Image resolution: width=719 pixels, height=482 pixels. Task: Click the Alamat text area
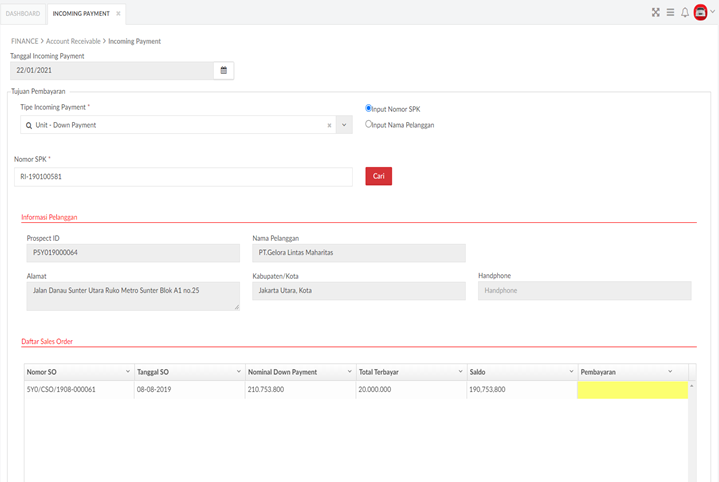133,296
